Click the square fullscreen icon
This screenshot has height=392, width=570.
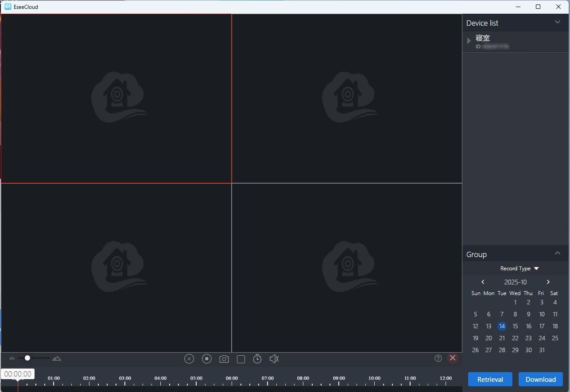(241, 359)
